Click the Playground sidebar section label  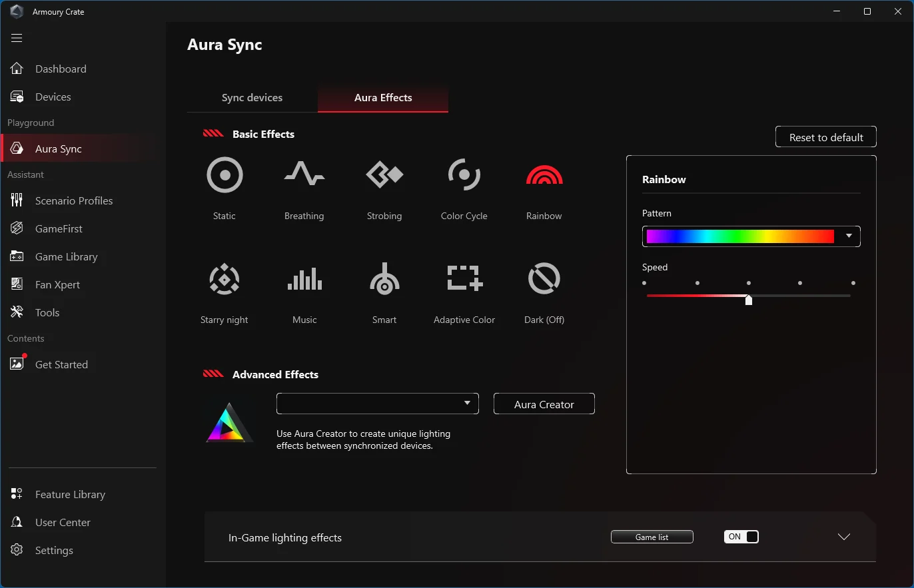tap(31, 123)
